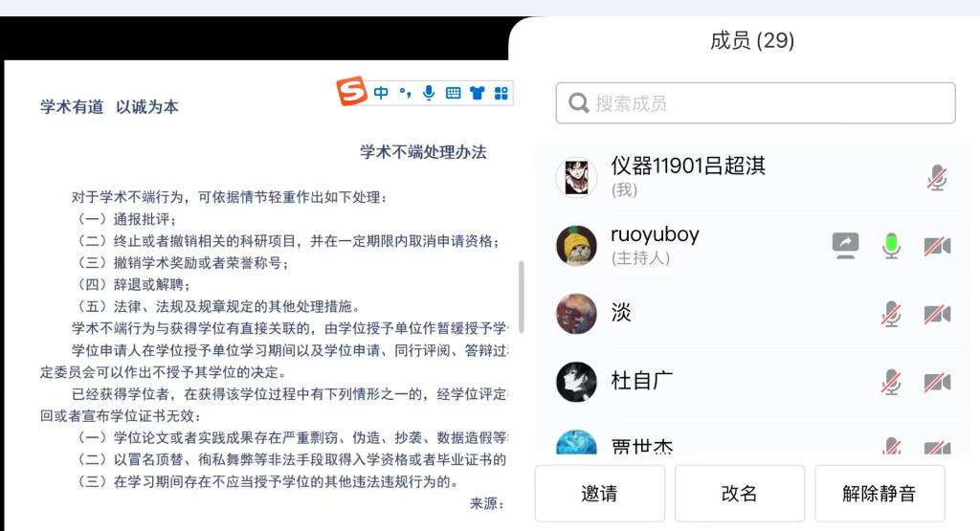Image resolution: width=980 pixels, height=531 pixels.
Task: Click the 邀请 invite button
Action: coord(599,493)
